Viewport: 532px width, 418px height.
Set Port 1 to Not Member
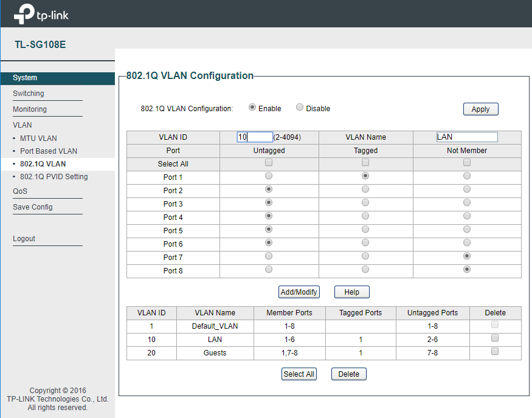click(467, 176)
